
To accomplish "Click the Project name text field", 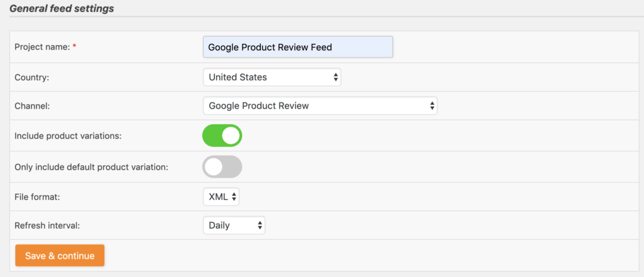I will coord(297,47).
